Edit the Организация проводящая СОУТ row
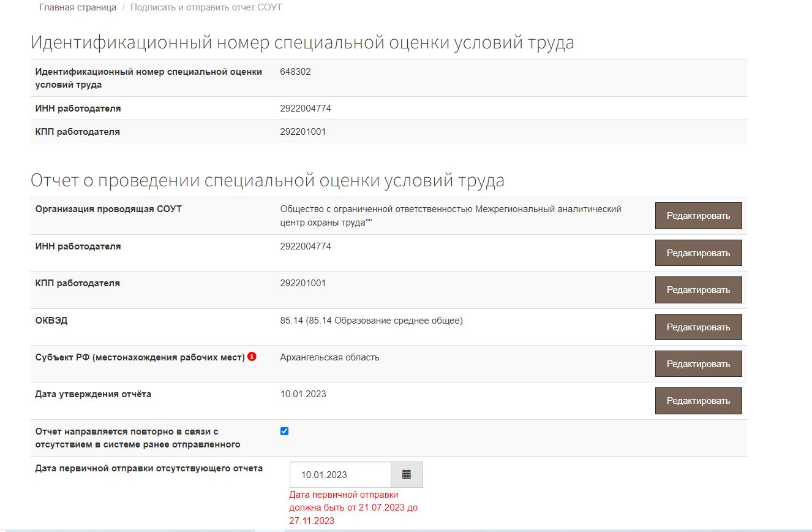 pyautogui.click(x=698, y=216)
